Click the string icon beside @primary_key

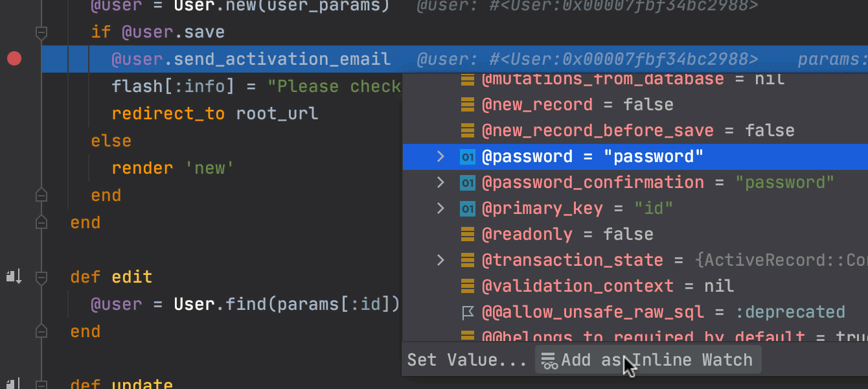click(468, 209)
